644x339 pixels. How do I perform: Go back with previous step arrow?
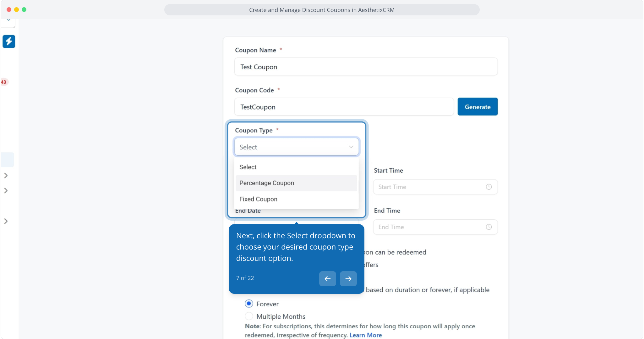coord(327,278)
